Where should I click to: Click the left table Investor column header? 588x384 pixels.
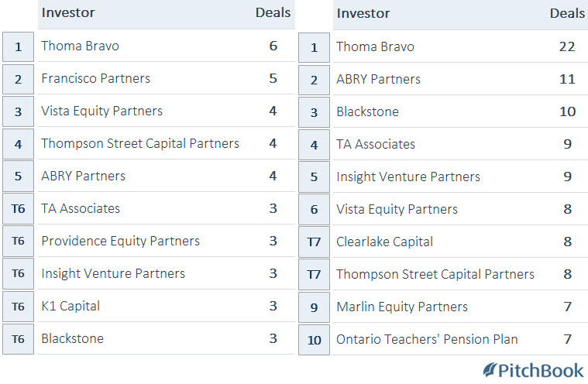point(68,12)
